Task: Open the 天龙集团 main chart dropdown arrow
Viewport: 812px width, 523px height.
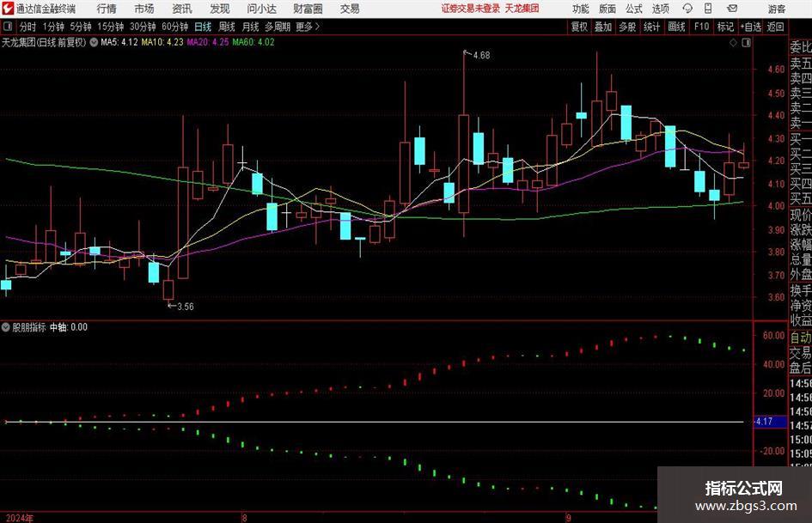Action: coord(94,42)
